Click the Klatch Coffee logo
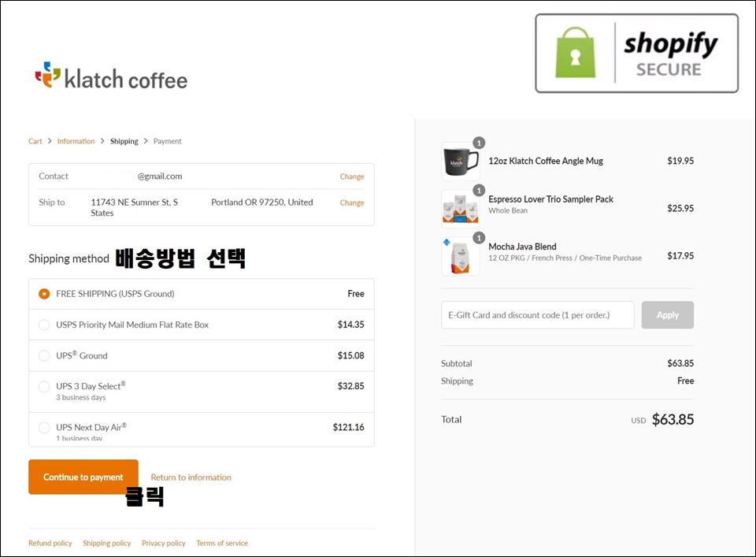 pos(111,76)
